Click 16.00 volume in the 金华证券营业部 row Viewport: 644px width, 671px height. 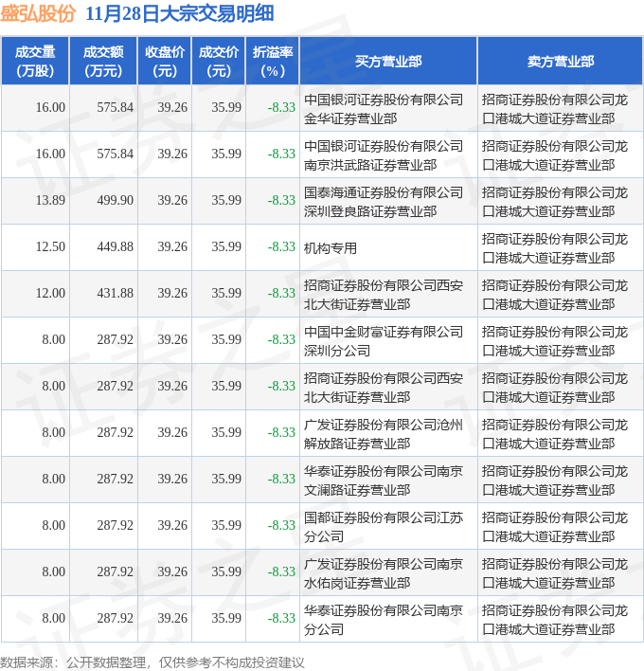click(50, 107)
